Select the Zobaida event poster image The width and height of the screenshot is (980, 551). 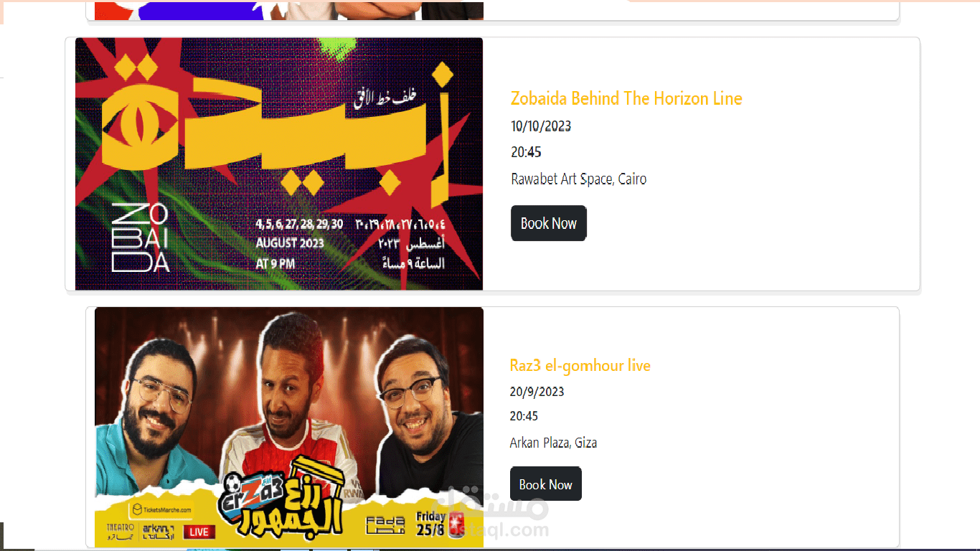279,164
